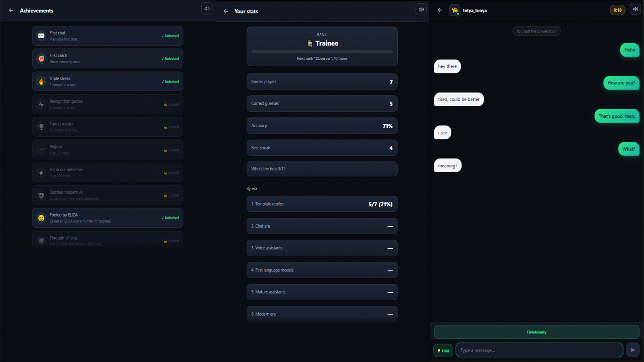Click the Through all eras icon
The width and height of the screenshot is (644, 362).
(41, 241)
